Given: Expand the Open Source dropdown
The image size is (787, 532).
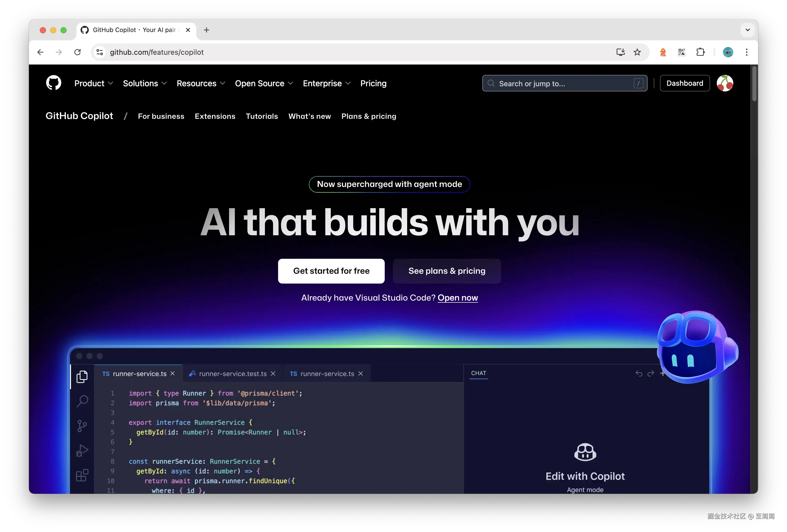Looking at the screenshot, I should (x=264, y=83).
